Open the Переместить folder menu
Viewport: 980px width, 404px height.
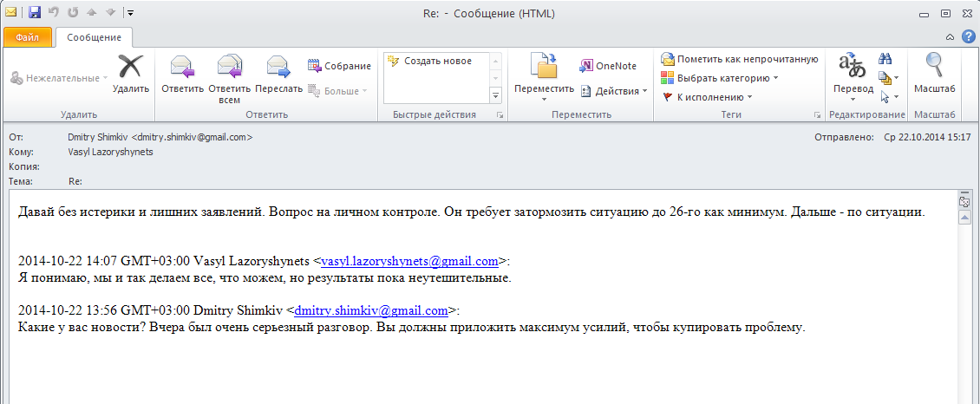point(544,78)
